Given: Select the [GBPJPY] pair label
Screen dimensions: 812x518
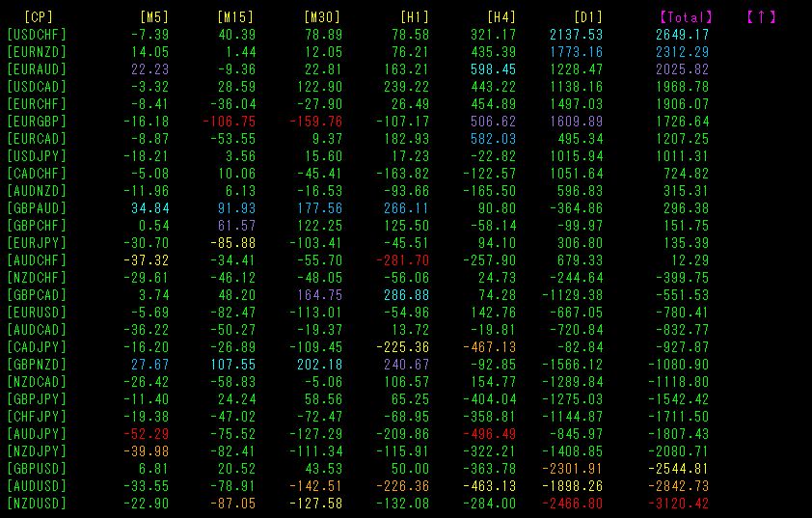Looking at the screenshot, I should pyautogui.click(x=37, y=398).
